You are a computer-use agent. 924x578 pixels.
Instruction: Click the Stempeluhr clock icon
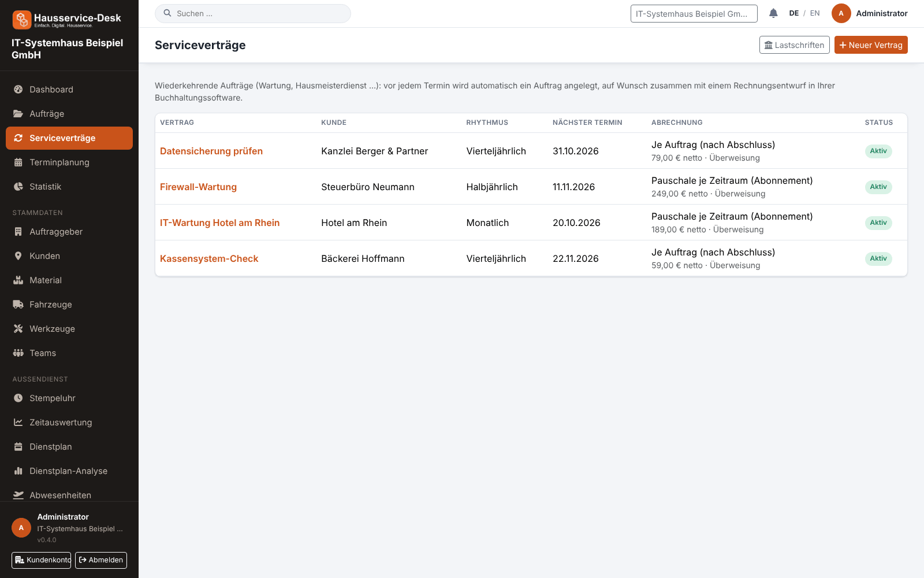pyautogui.click(x=18, y=398)
